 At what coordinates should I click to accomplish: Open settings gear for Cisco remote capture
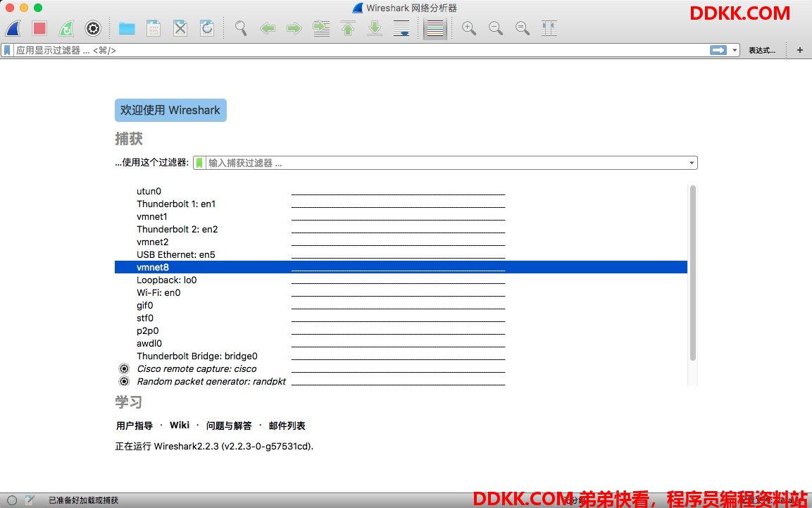coord(124,368)
